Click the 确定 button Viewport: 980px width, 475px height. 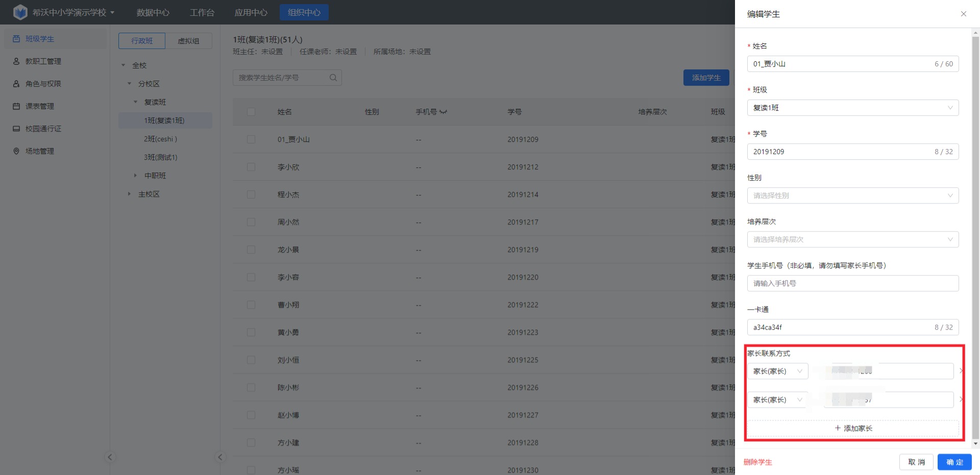click(x=954, y=462)
